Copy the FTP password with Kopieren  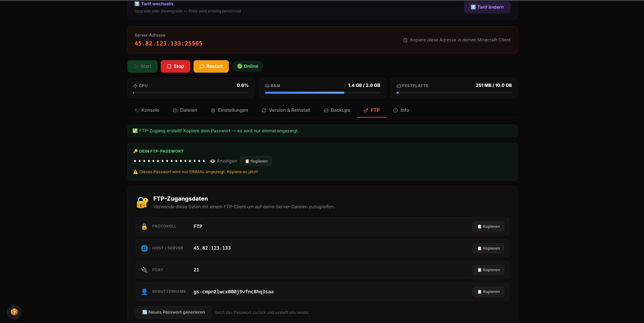click(256, 161)
